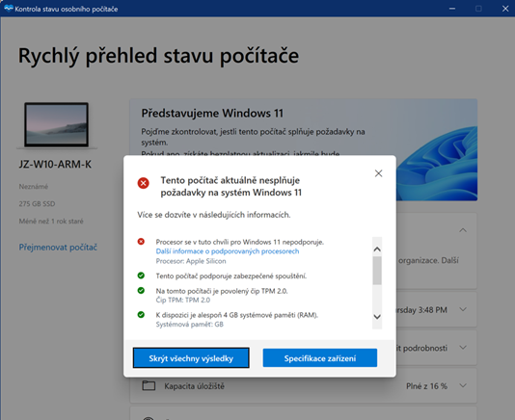The height and width of the screenshot is (420, 515).
Task: Click the results list scrollbar thumb
Action: 377,271
